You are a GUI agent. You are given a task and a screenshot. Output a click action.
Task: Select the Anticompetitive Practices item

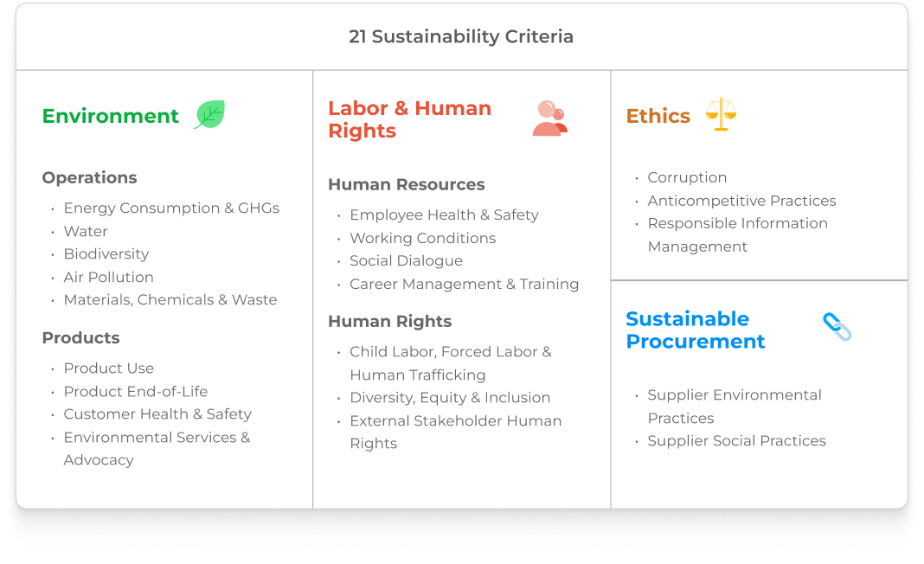tap(741, 200)
